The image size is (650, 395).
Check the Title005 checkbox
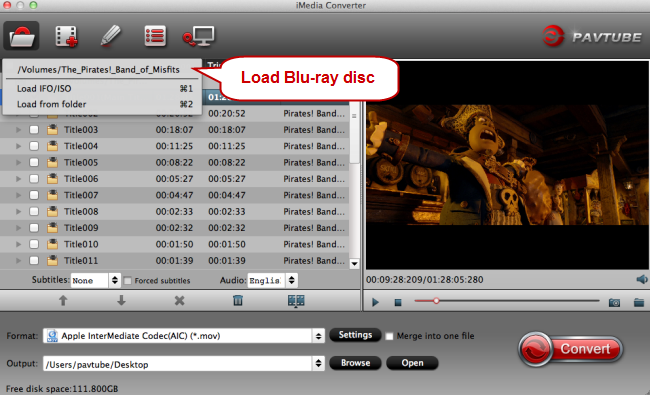click(34, 162)
